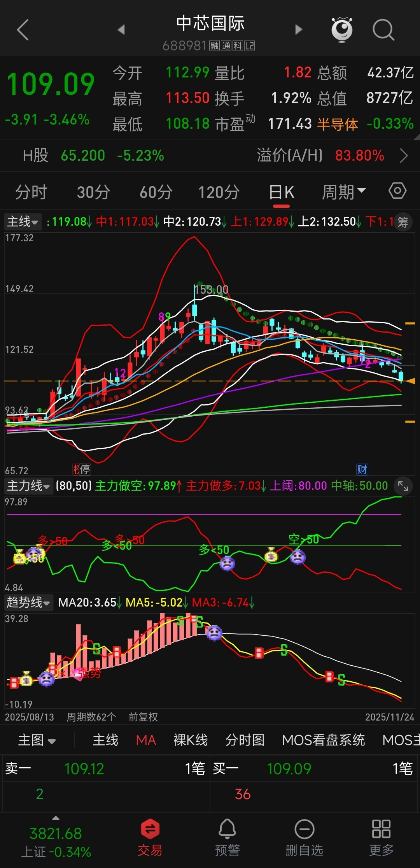Open the search magnifier icon
This screenshot has height=868, width=420.
[x=383, y=30]
